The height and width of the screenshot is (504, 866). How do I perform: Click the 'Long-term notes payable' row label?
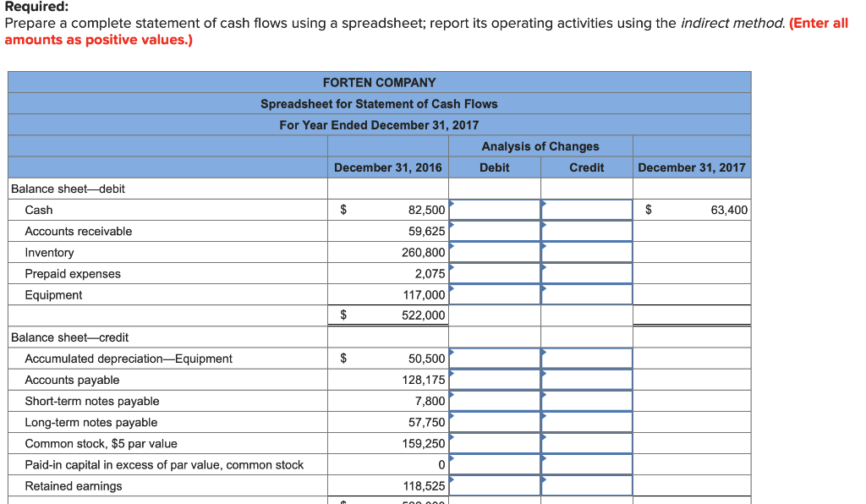point(91,422)
